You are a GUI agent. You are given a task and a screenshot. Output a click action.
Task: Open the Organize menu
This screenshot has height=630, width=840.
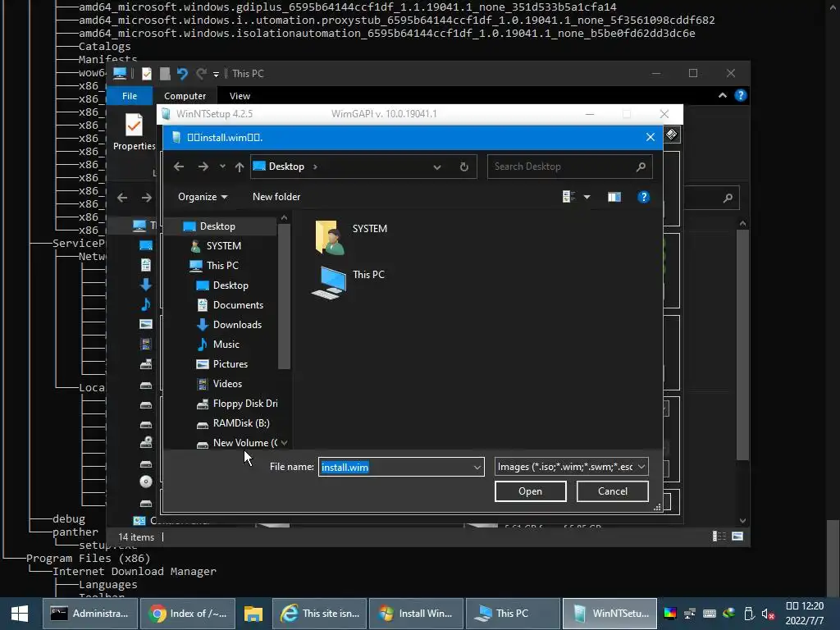pos(203,197)
